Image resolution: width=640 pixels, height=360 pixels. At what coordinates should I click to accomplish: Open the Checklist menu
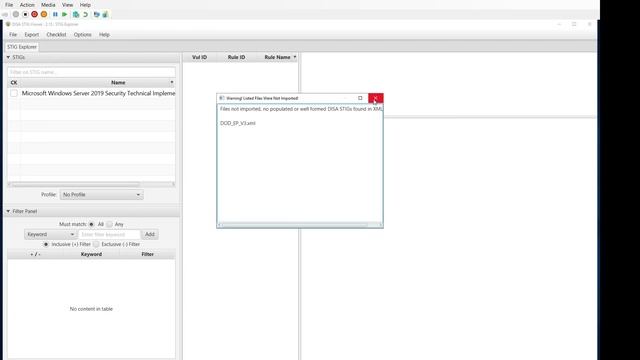(x=56, y=35)
